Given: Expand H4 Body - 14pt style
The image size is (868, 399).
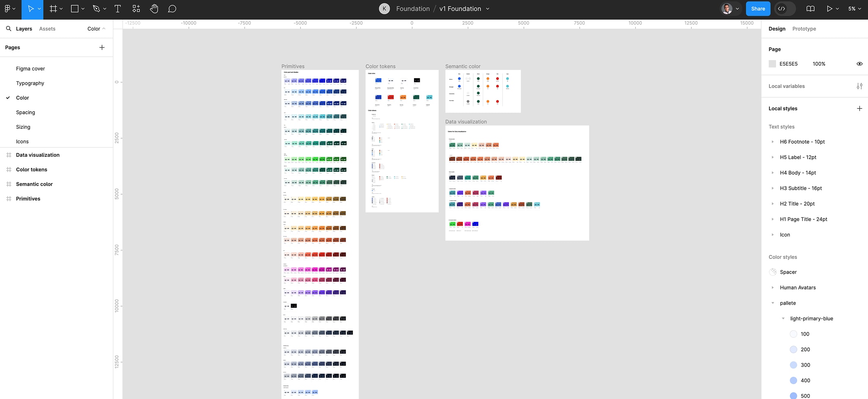Looking at the screenshot, I should (773, 173).
